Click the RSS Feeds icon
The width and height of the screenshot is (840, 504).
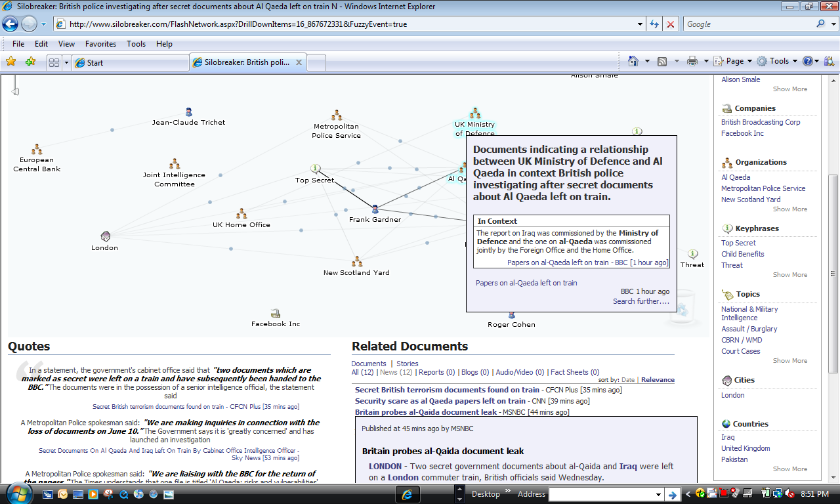662,61
